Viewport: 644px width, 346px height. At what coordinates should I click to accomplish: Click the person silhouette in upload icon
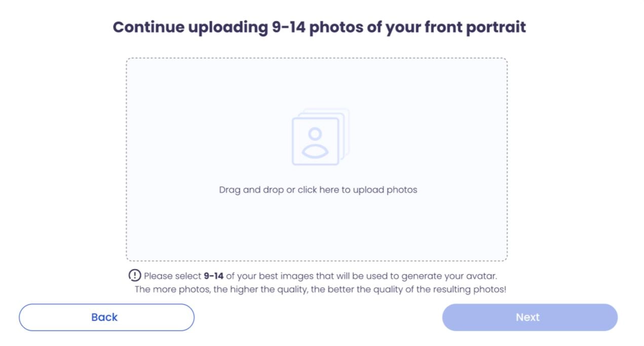pos(315,143)
